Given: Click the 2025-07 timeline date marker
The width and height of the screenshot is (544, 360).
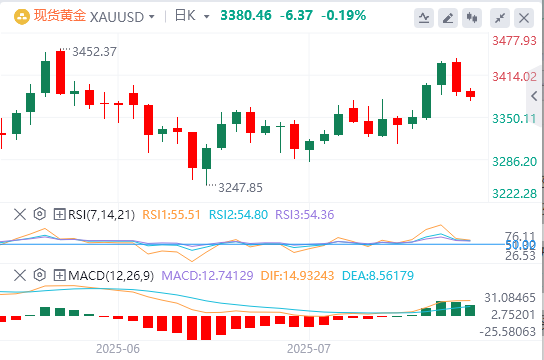Looking at the screenshot, I should 309,349.
